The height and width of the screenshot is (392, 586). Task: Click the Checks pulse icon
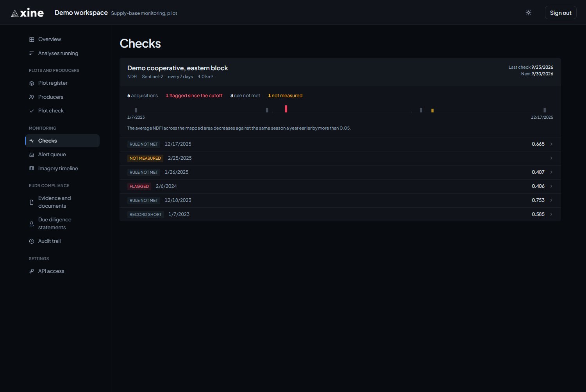[x=32, y=141]
